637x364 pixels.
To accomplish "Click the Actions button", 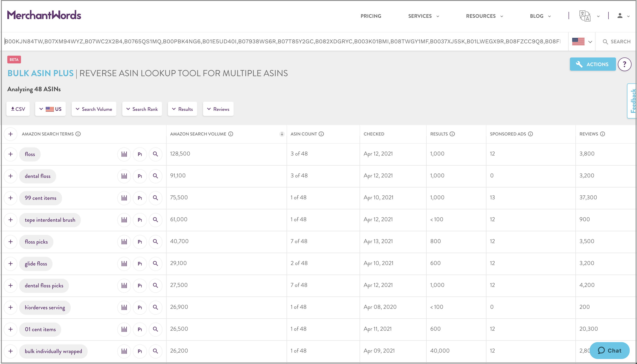I will tap(593, 64).
